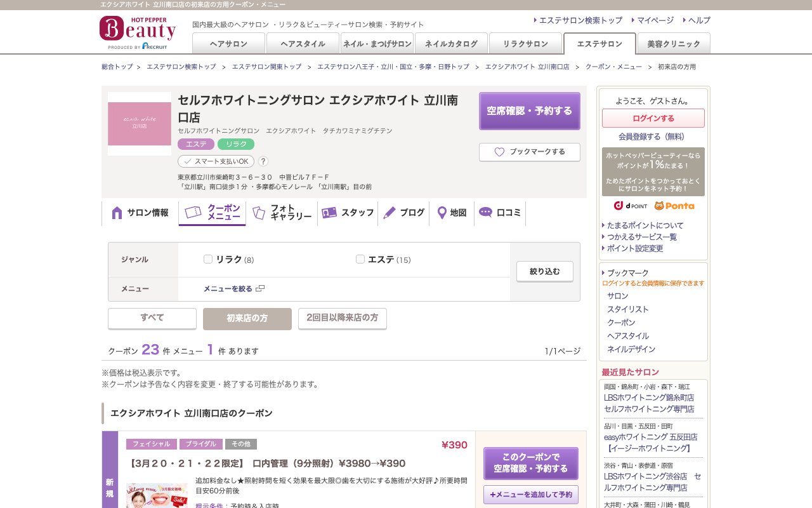
Task: Click the 空席確認・予約する reservation button
Action: 529,110
